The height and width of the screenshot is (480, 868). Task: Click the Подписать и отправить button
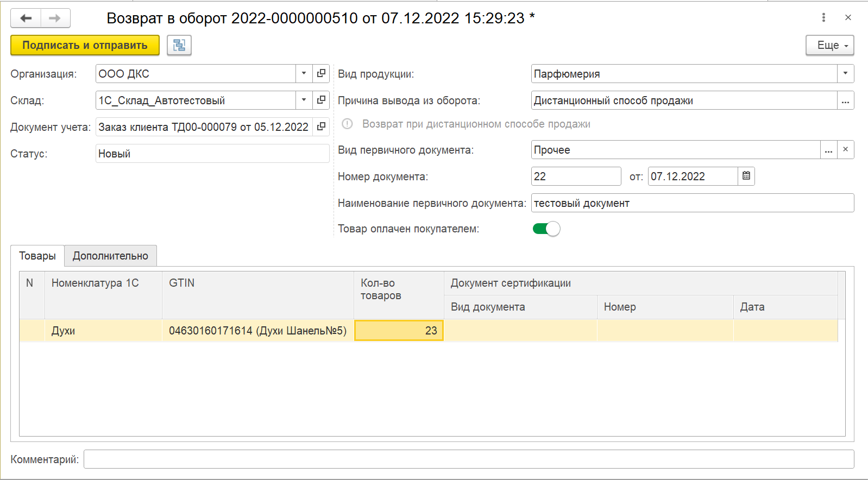pyautogui.click(x=85, y=45)
